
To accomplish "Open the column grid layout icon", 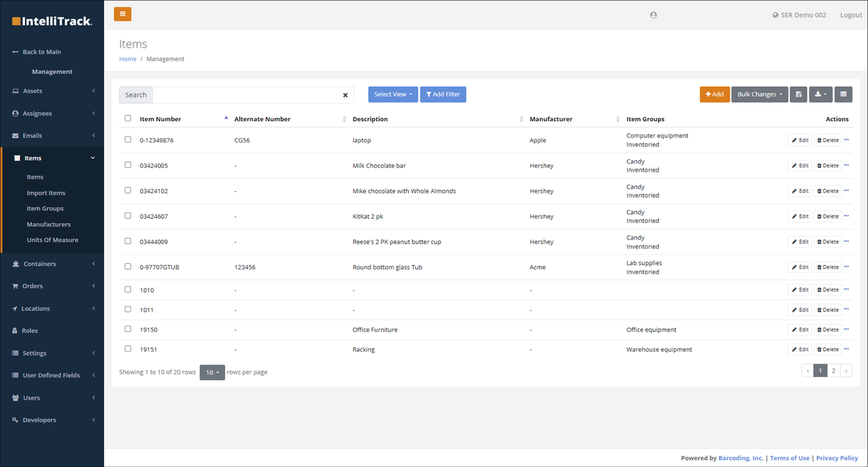I will pyautogui.click(x=843, y=94).
